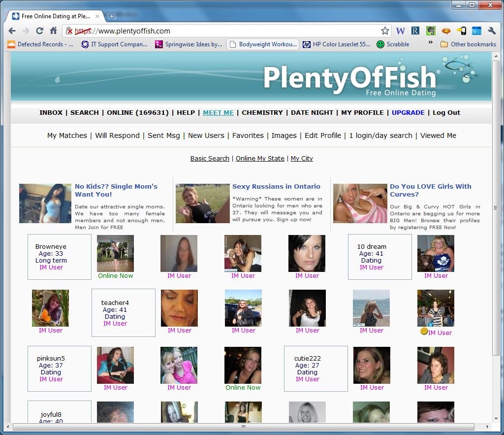504x435 pixels.
Task: Click Edit Profile
Action: point(323,135)
